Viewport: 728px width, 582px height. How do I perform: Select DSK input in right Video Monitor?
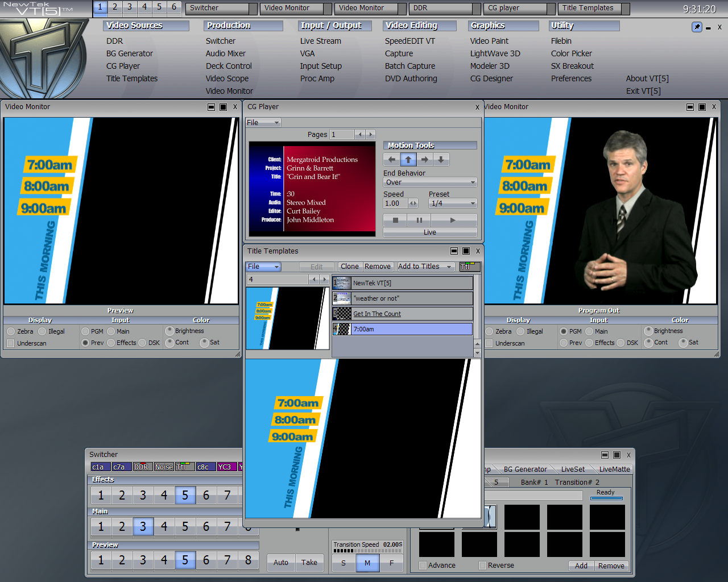coord(621,343)
